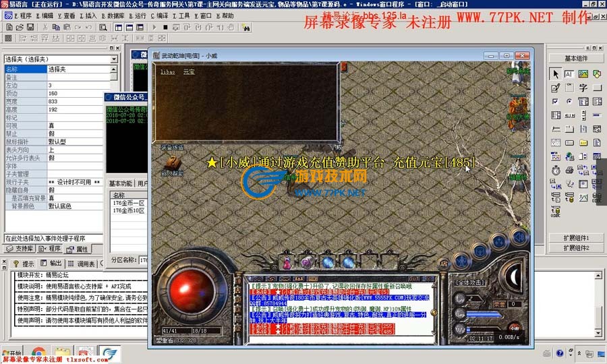Click the Find magnifier toolbar icon
The height and width of the screenshot is (364, 607).
pyautogui.click(x=103, y=27)
